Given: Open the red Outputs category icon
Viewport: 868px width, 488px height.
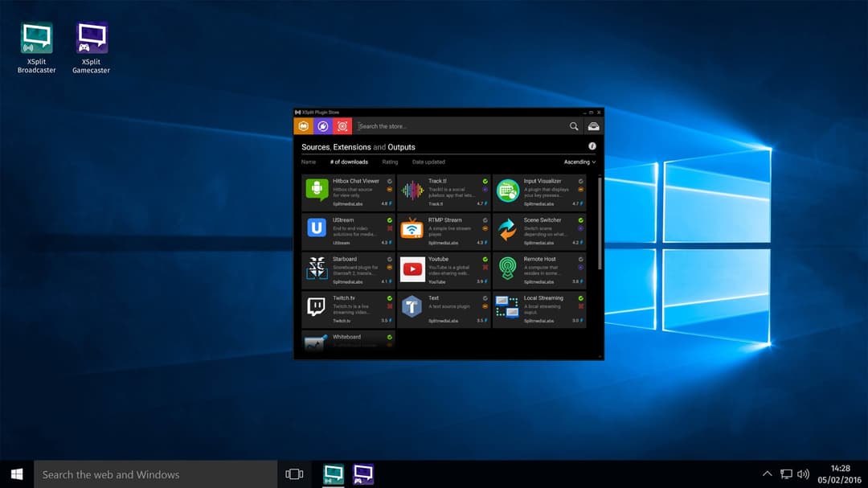Looking at the screenshot, I should click(342, 126).
